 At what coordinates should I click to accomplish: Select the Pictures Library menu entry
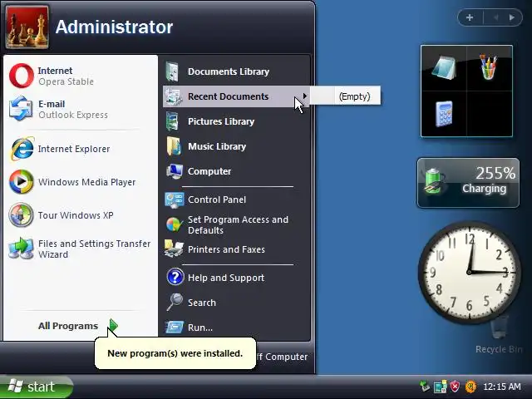(x=236, y=121)
